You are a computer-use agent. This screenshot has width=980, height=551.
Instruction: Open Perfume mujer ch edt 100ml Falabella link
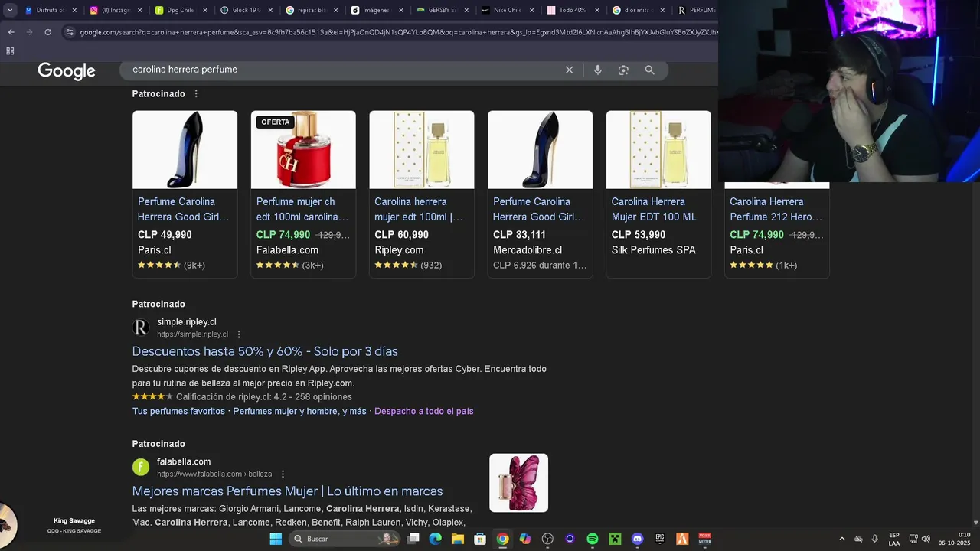(x=302, y=209)
